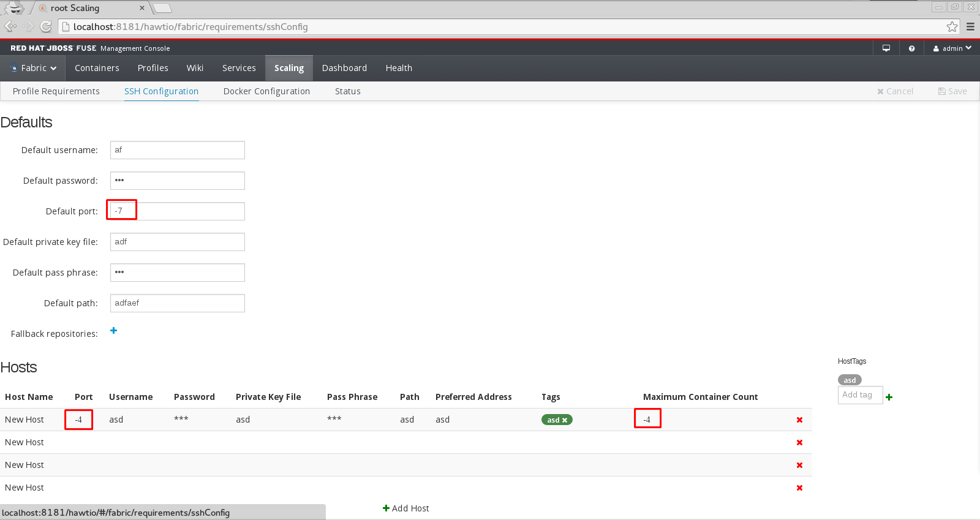Remove the green asd tag from host
Image resolution: width=980 pixels, height=520 pixels.
point(565,420)
